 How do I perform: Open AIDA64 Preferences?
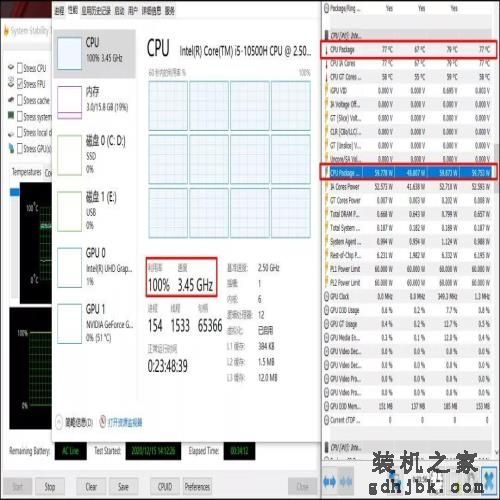point(197,487)
